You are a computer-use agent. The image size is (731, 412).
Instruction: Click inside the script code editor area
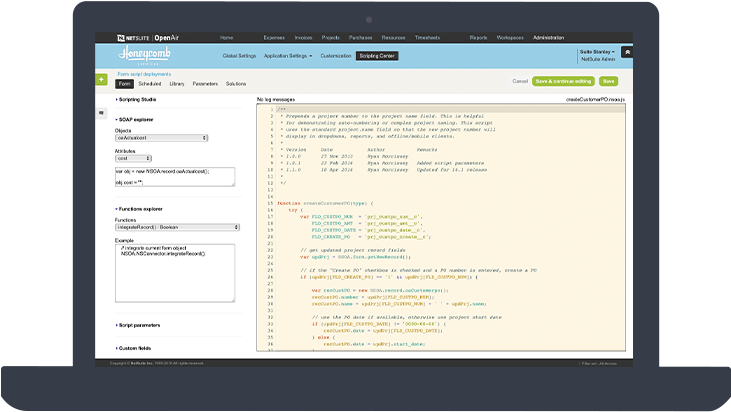pyautogui.click(x=440, y=230)
